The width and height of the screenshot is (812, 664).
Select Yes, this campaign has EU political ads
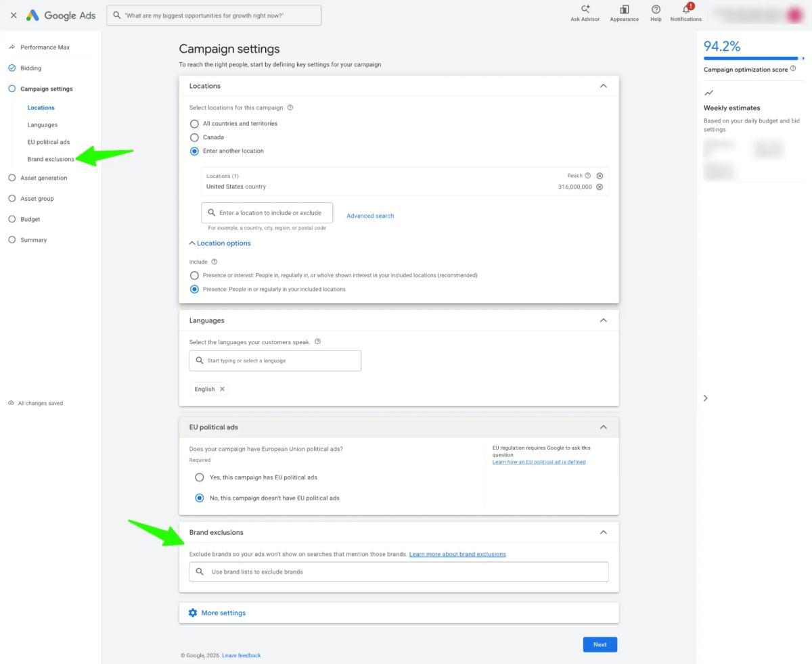200,477
